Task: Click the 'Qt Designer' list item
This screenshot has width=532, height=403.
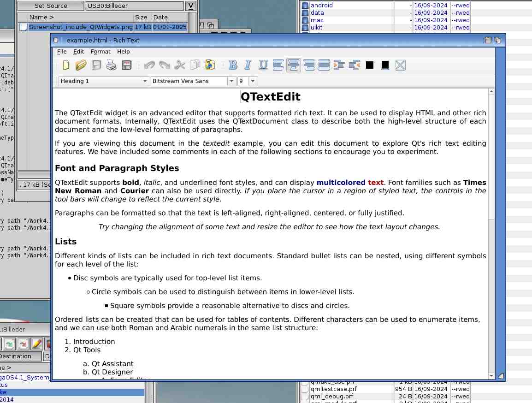Action: coord(112,372)
